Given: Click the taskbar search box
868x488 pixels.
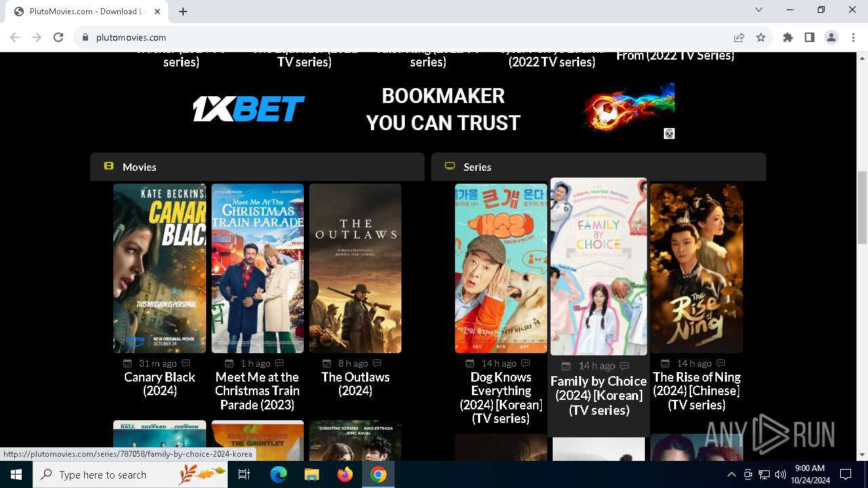Looking at the screenshot, I should 131,474.
